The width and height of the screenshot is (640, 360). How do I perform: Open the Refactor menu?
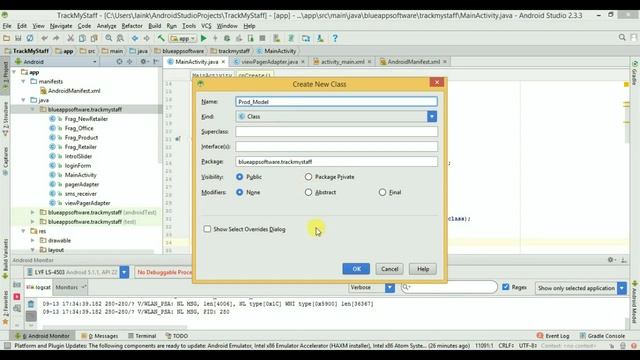[132, 26]
